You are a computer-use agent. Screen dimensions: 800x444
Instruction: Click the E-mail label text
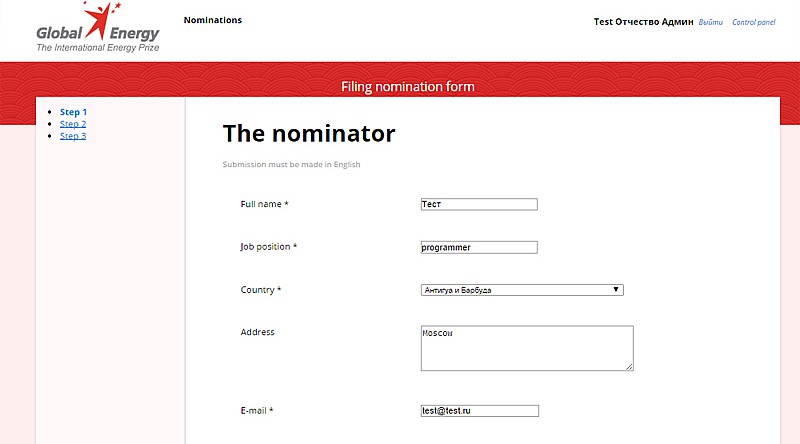257,410
